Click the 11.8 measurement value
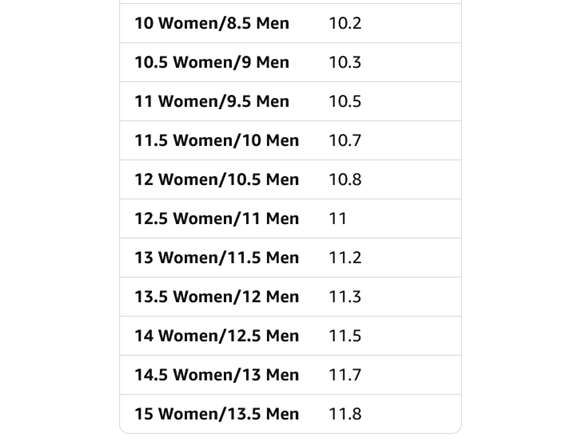 pyautogui.click(x=345, y=414)
